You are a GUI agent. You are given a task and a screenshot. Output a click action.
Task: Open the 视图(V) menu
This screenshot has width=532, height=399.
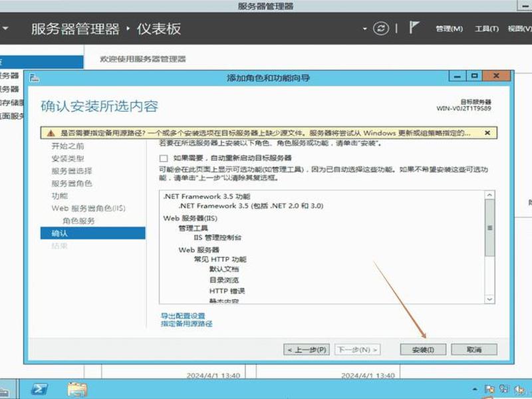click(520, 29)
